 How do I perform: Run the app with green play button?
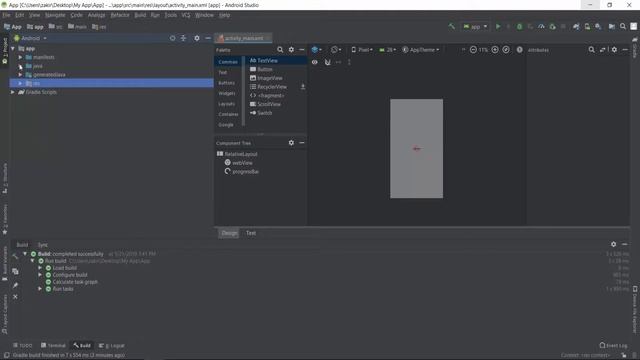(x=498, y=27)
